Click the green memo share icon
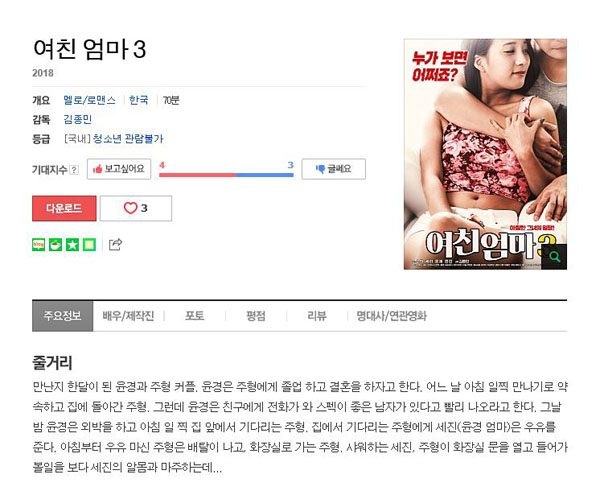This screenshot has width=600, height=491. [x=89, y=245]
